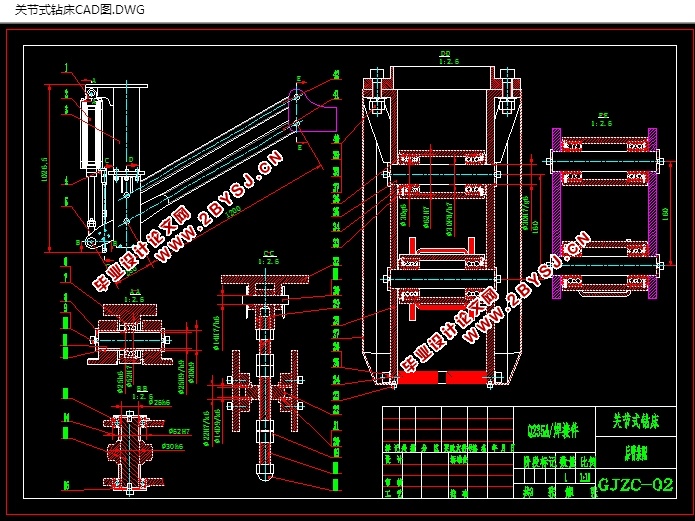Select the D-D section view label
The height and width of the screenshot is (521, 695).
pos(443,56)
